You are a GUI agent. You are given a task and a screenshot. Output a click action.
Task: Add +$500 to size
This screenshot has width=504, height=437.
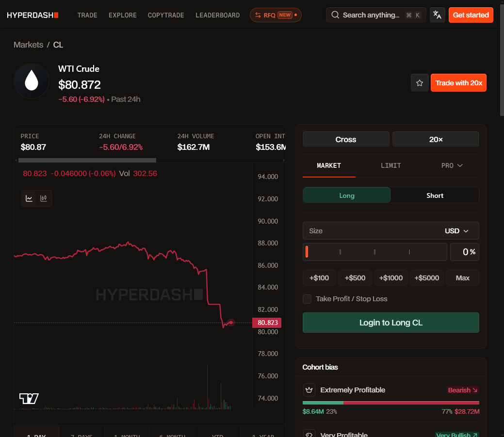[355, 278]
